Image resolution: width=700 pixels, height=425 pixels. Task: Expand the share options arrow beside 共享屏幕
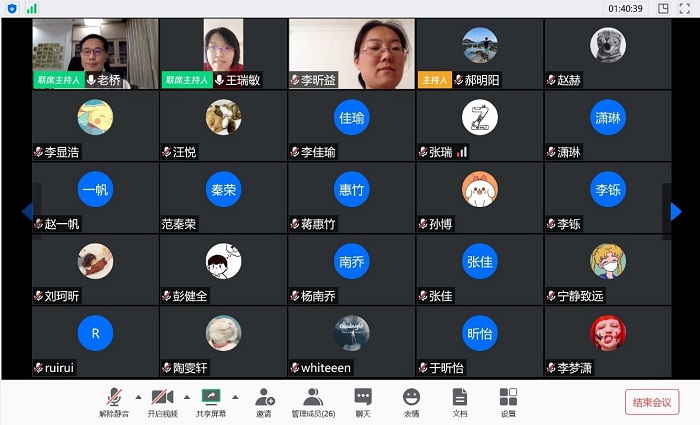(x=235, y=396)
